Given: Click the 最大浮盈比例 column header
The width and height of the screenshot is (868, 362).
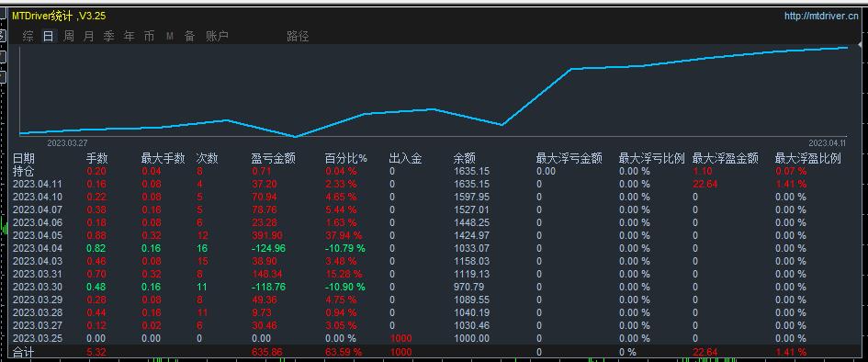Looking at the screenshot, I should pyautogui.click(x=808, y=159).
